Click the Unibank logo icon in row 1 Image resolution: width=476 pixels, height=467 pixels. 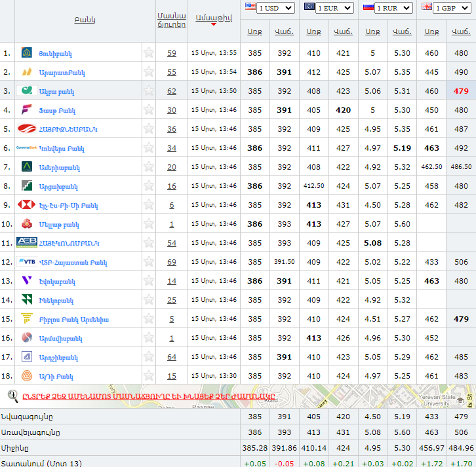click(27, 53)
